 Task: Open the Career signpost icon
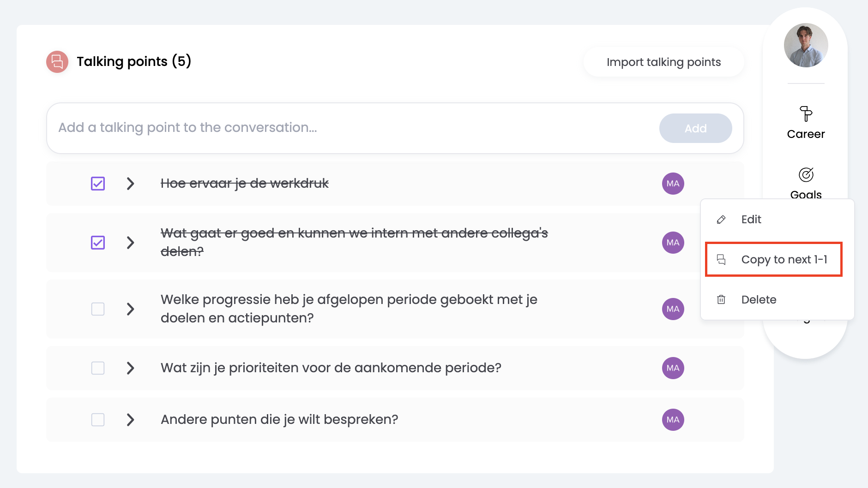[806, 114]
